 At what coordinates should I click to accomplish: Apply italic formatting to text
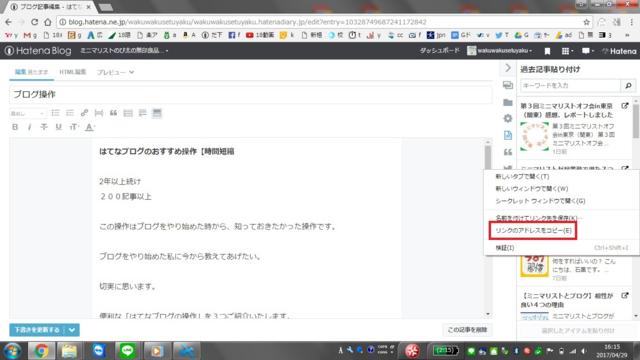[29, 127]
